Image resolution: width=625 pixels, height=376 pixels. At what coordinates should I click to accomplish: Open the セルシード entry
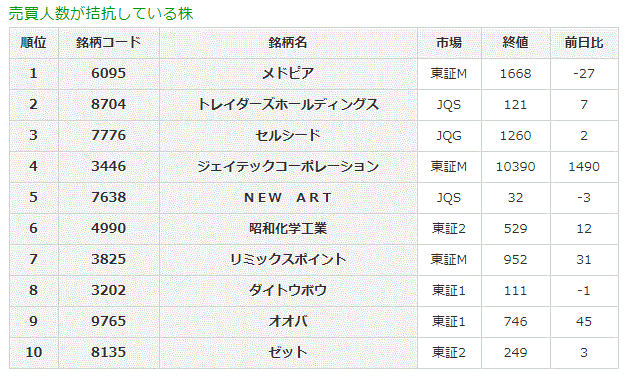[288, 136]
